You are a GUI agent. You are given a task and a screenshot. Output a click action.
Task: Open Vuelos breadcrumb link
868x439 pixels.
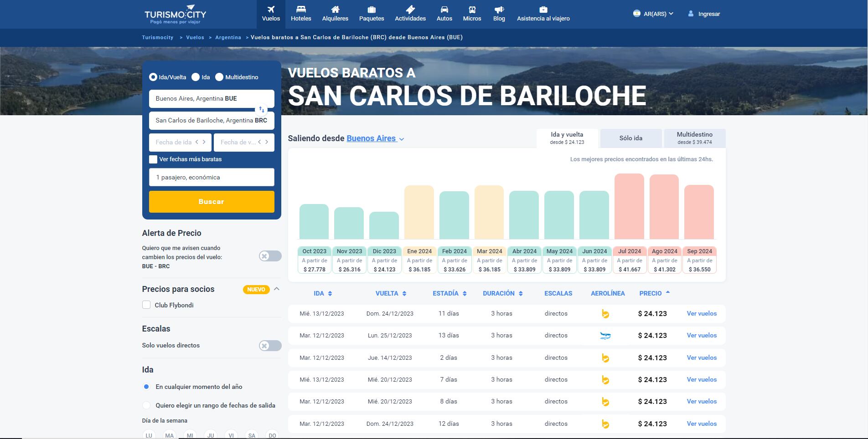(195, 37)
